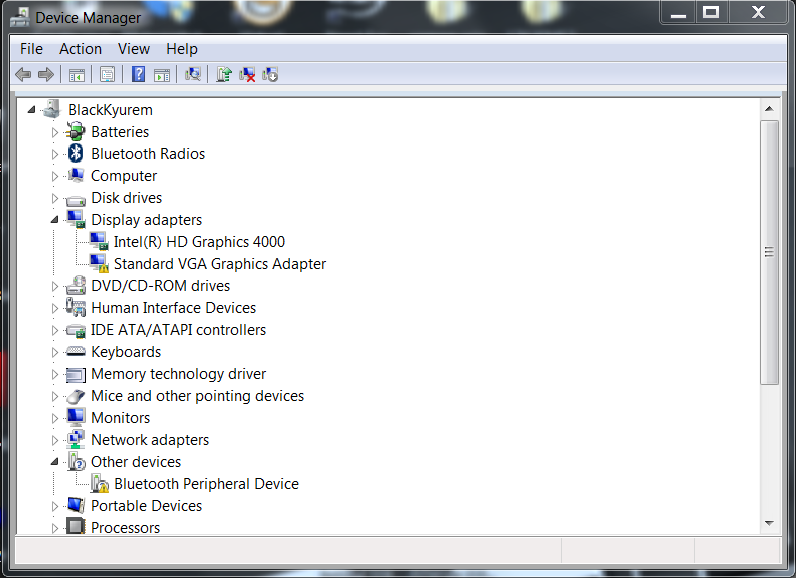Open the Action menu
The height and width of the screenshot is (578, 796).
point(80,49)
